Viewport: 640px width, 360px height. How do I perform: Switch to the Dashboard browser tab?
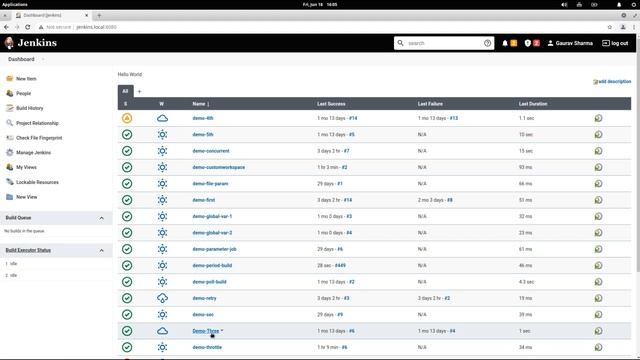[51, 15]
